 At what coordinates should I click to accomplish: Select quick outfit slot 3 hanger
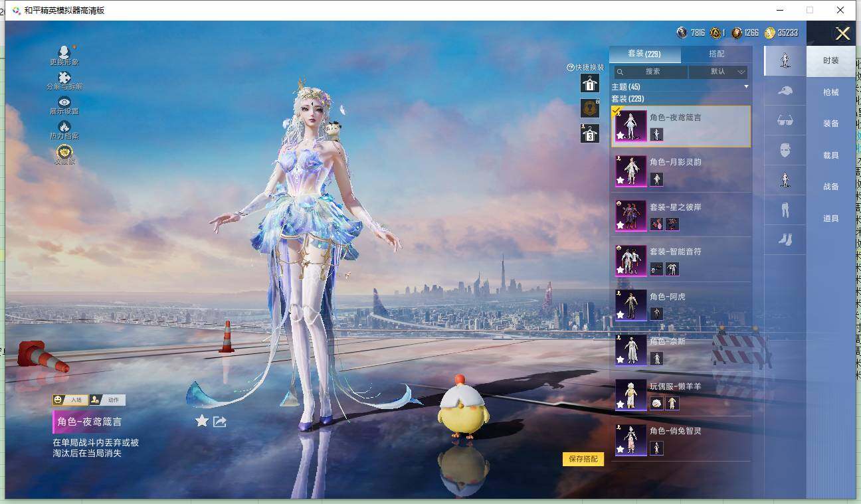tap(590, 133)
